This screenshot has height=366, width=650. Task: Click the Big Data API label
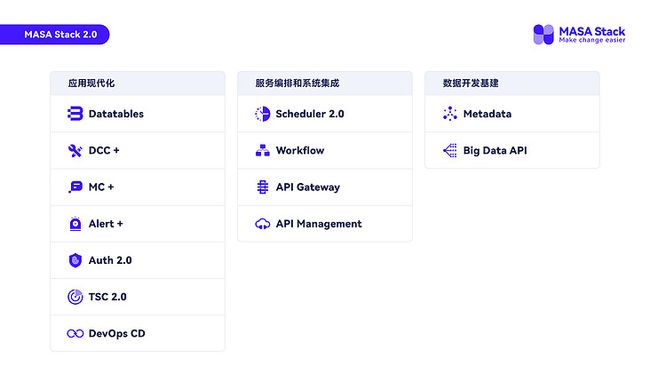495,150
